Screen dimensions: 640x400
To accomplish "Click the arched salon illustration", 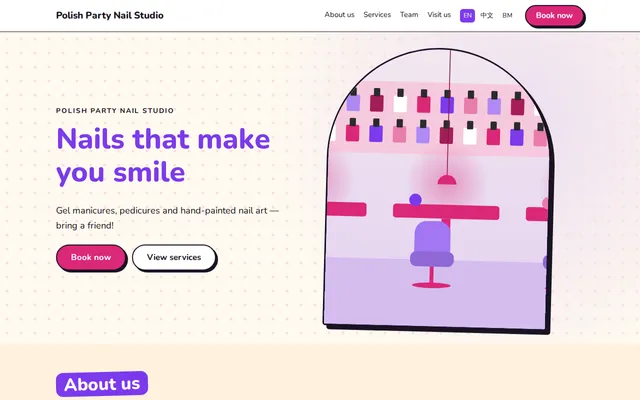I will pos(439,190).
